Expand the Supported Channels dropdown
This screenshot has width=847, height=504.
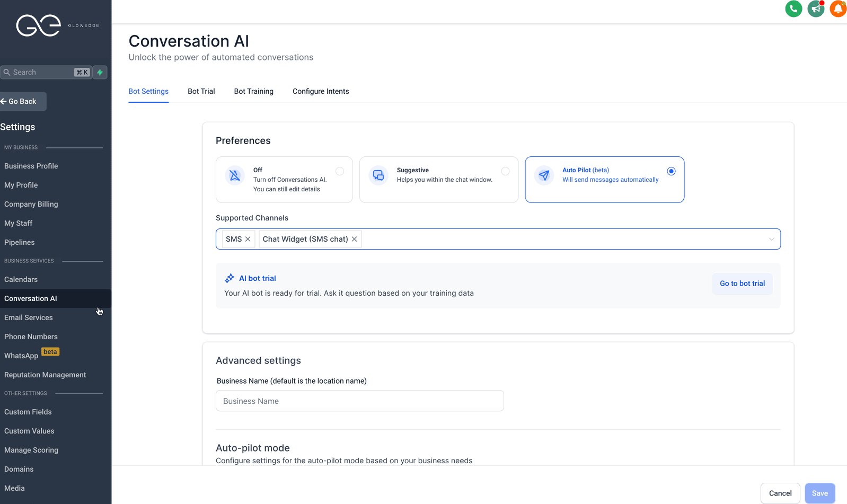point(771,239)
